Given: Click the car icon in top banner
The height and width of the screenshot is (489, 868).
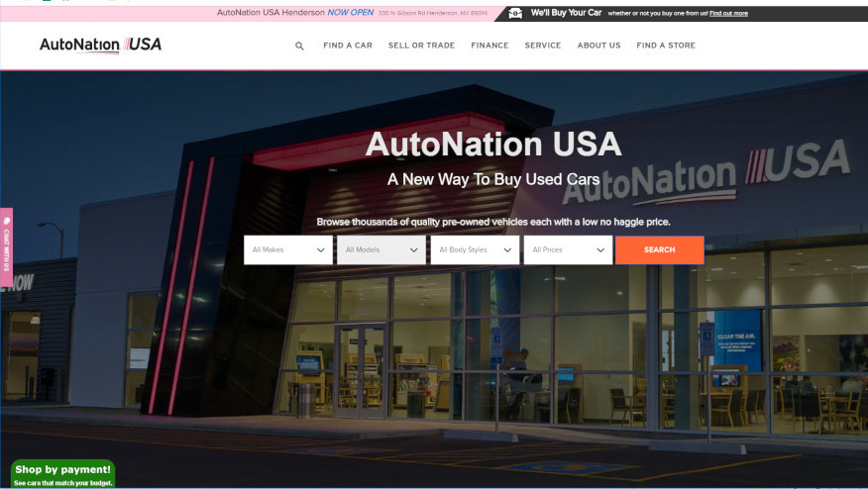Looking at the screenshot, I should pyautogui.click(x=515, y=14).
